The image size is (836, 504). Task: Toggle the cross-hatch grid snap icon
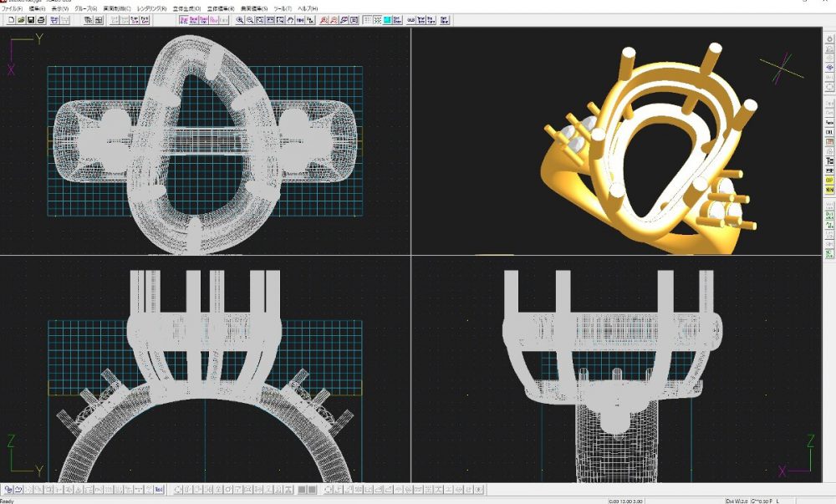click(378, 20)
